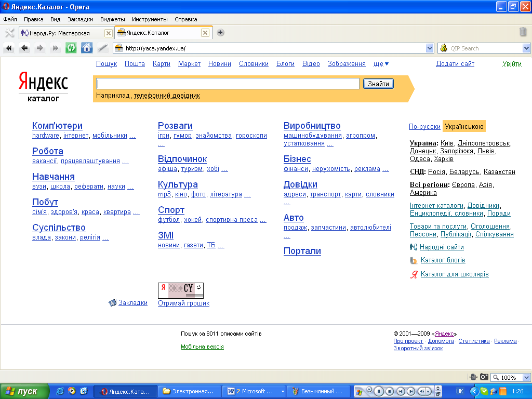Open the zoom level 100% dropdown

(x=526, y=377)
